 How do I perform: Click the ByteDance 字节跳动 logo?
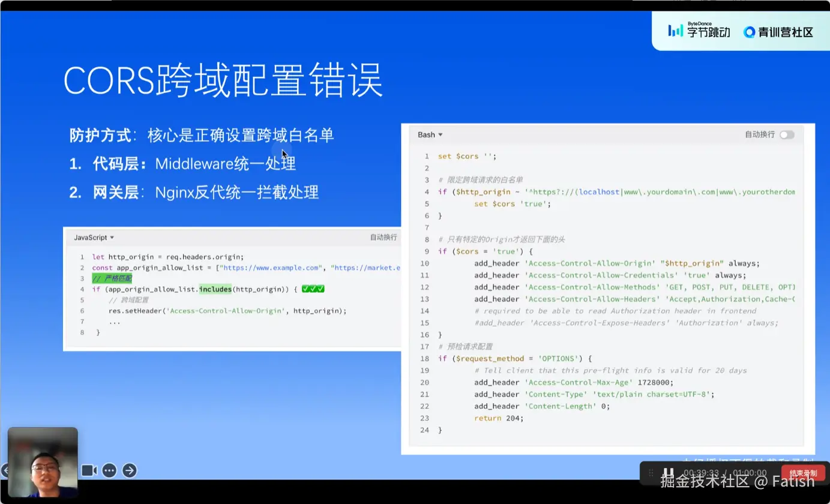[x=699, y=31]
